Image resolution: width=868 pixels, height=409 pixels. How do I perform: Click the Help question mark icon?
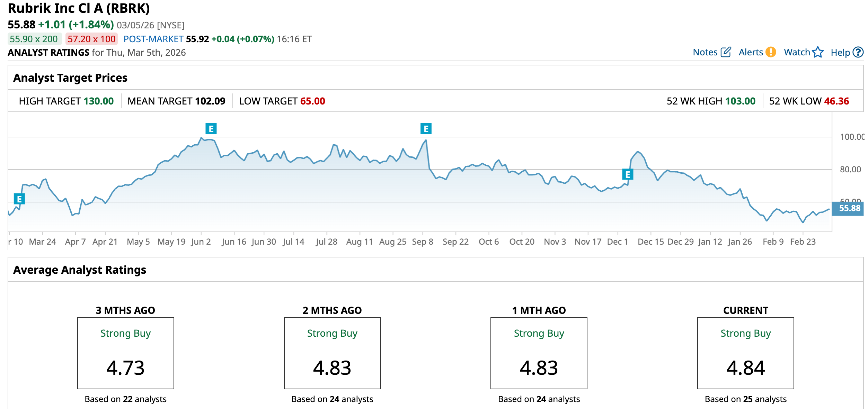858,52
